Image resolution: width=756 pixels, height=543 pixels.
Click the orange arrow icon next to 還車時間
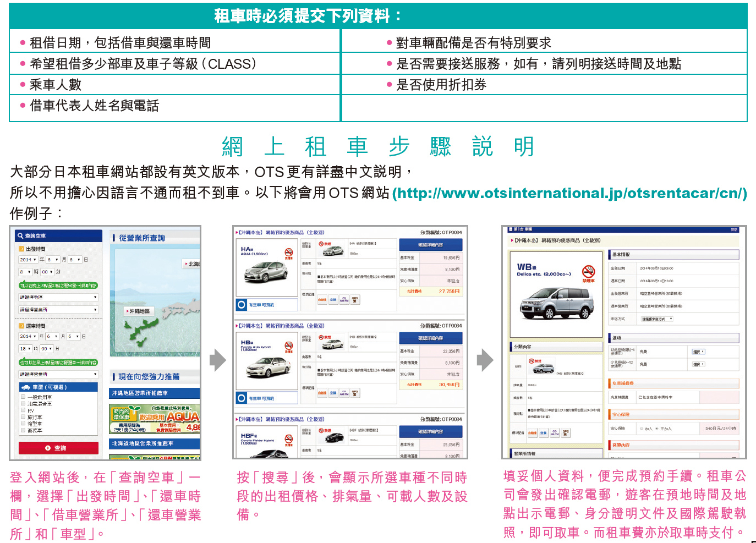tap(21, 326)
